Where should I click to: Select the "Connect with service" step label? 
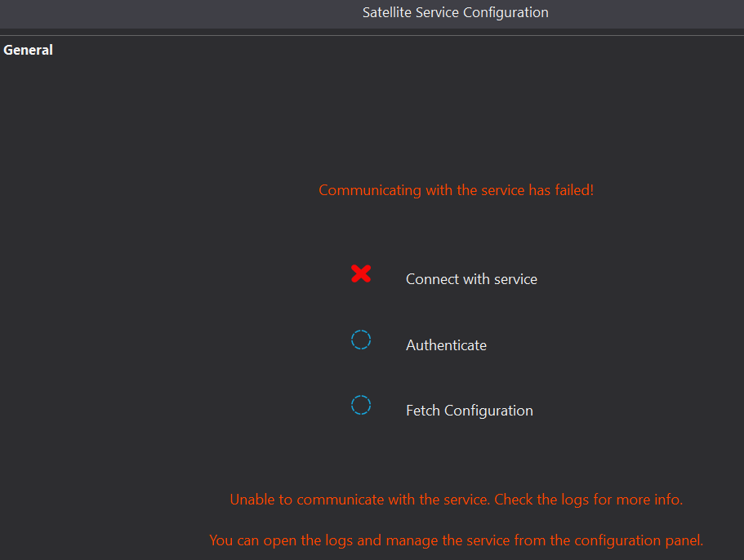[471, 279]
